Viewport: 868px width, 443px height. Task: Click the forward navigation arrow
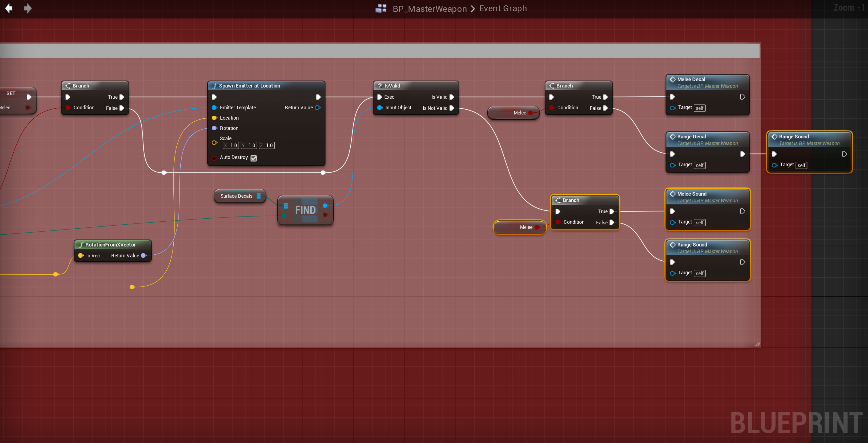(28, 8)
